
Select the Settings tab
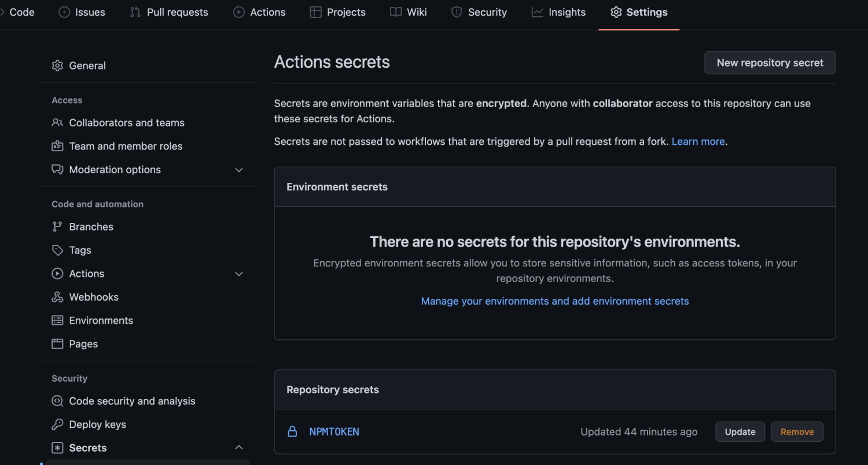(x=639, y=12)
